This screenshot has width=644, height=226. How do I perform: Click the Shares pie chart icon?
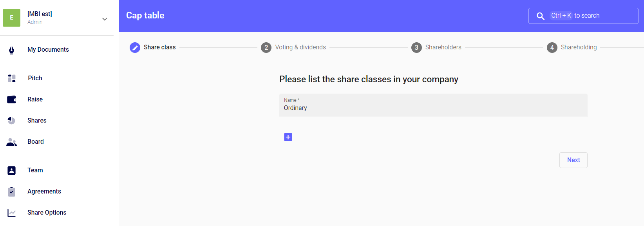[x=12, y=121]
